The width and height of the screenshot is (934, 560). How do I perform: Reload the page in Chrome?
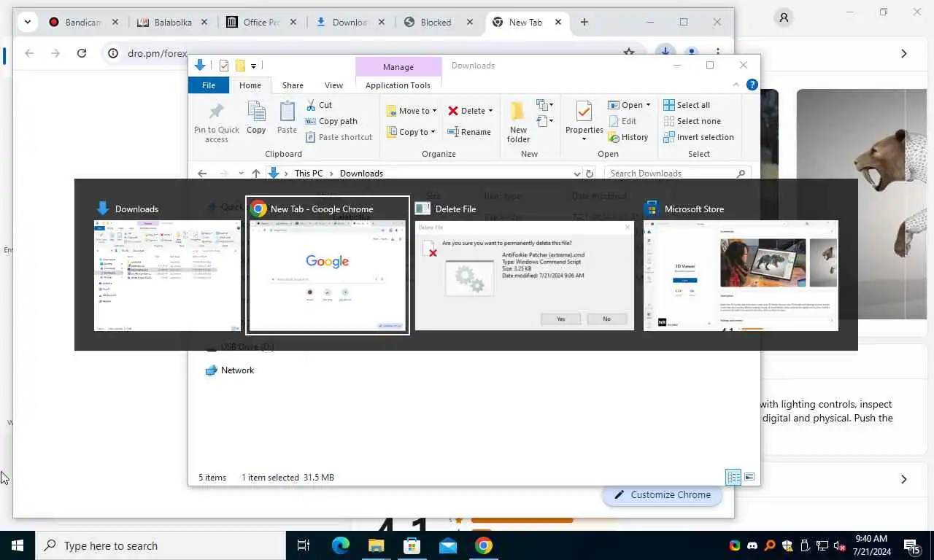[x=82, y=52]
